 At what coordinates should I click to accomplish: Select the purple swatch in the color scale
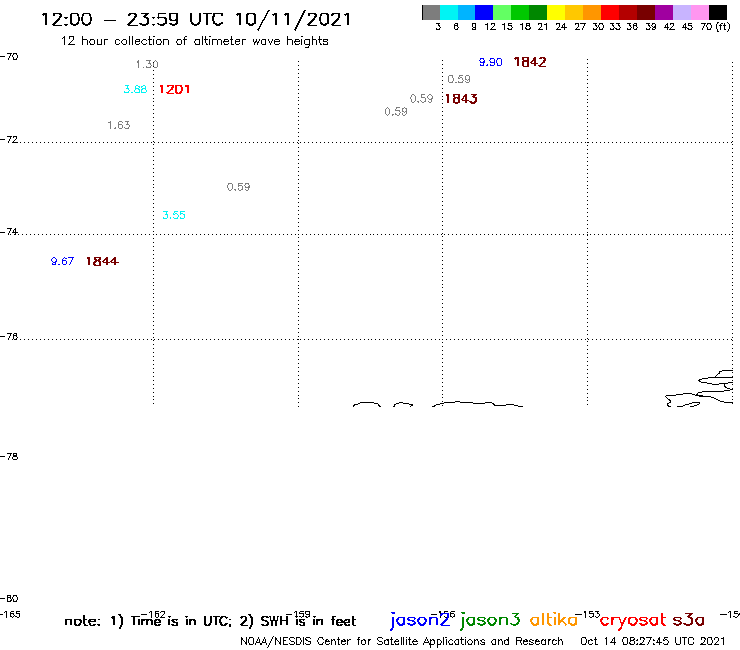(664, 12)
